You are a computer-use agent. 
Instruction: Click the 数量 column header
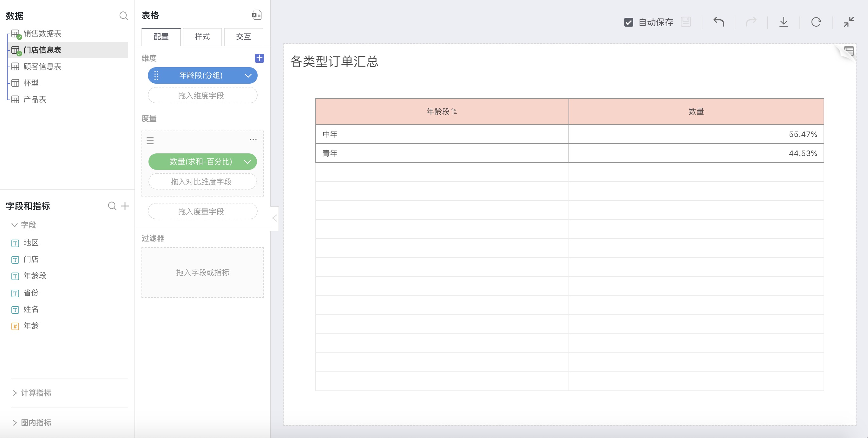pos(696,112)
